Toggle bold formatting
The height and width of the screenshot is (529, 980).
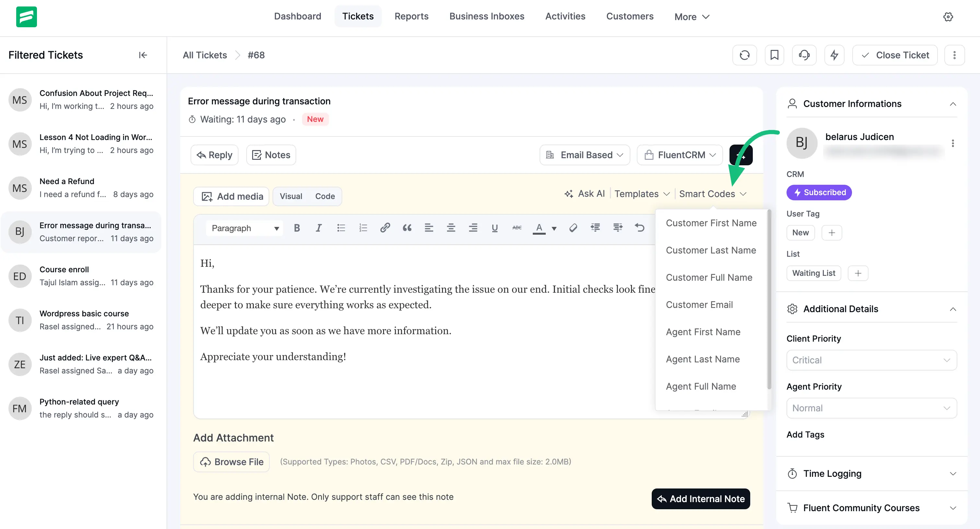(x=297, y=228)
